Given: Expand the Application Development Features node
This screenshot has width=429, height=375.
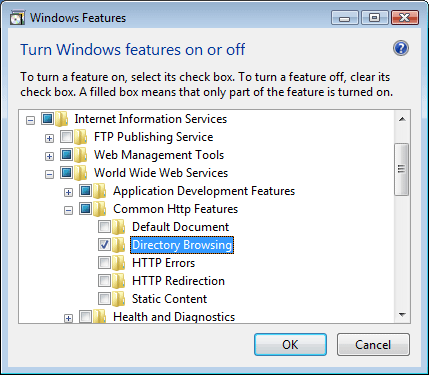Looking at the screenshot, I should 68,192.
